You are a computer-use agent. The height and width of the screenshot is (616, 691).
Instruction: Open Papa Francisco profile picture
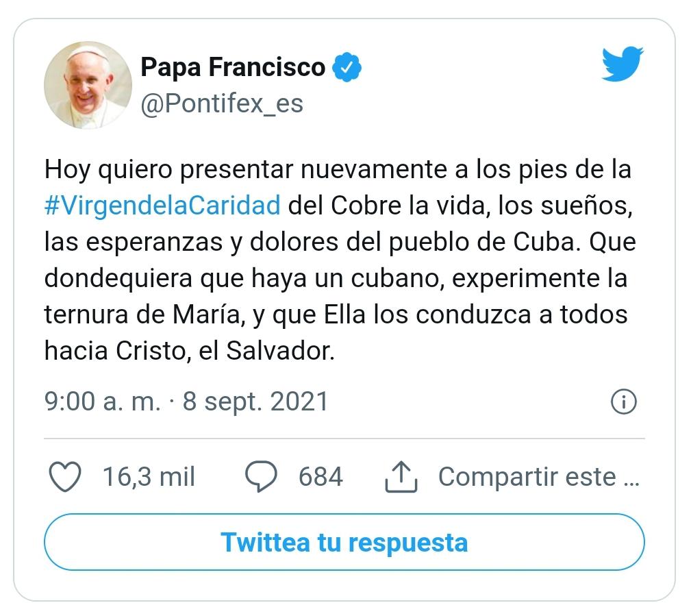tap(88, 85)
